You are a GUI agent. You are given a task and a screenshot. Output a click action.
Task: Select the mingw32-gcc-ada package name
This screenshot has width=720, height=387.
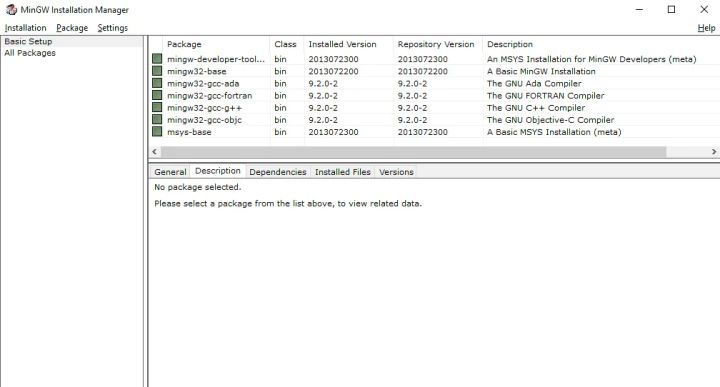pyautogui.click(x=203, y=84)
